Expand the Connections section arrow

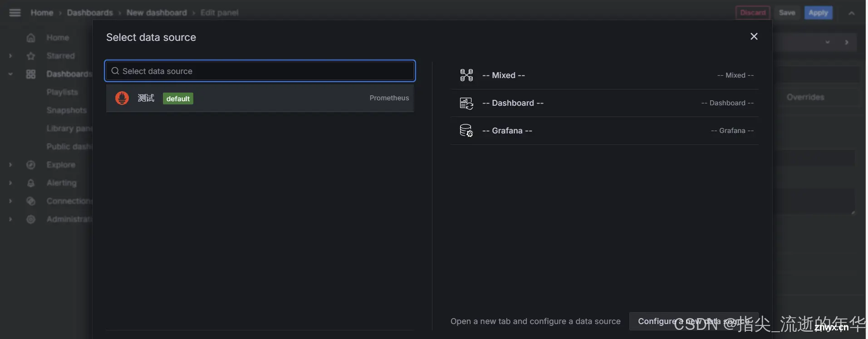coord(10,201)
